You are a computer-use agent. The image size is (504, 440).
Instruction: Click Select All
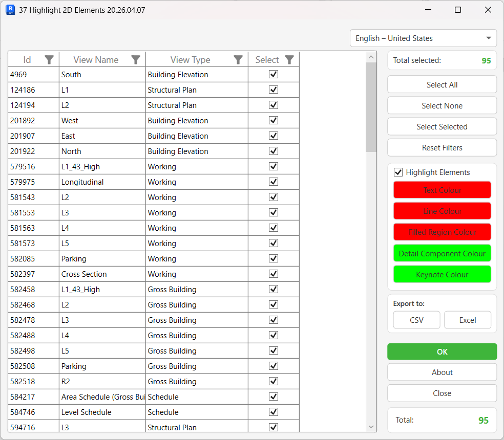pos(442,84)
